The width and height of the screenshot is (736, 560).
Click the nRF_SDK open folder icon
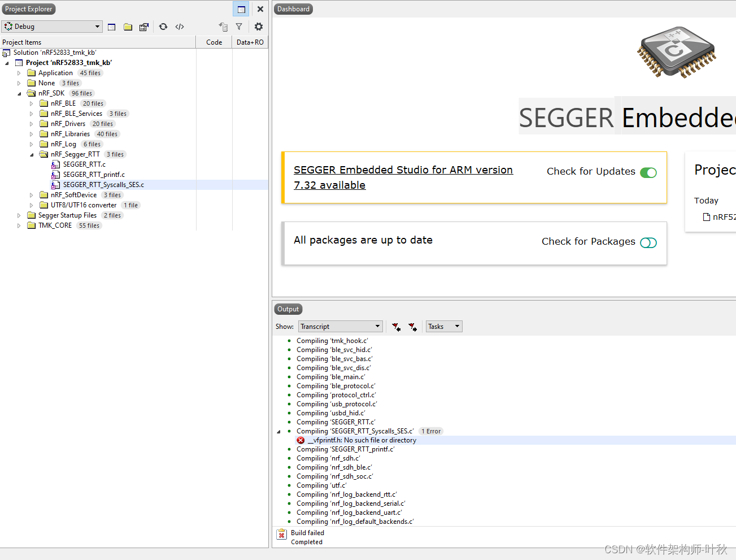point(32,93)
